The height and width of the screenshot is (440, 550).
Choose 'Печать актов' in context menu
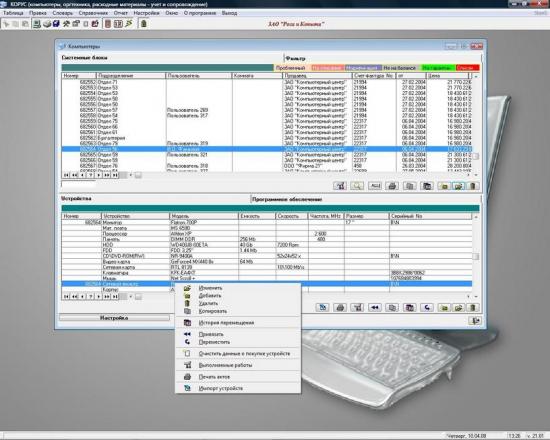point(214,377)
